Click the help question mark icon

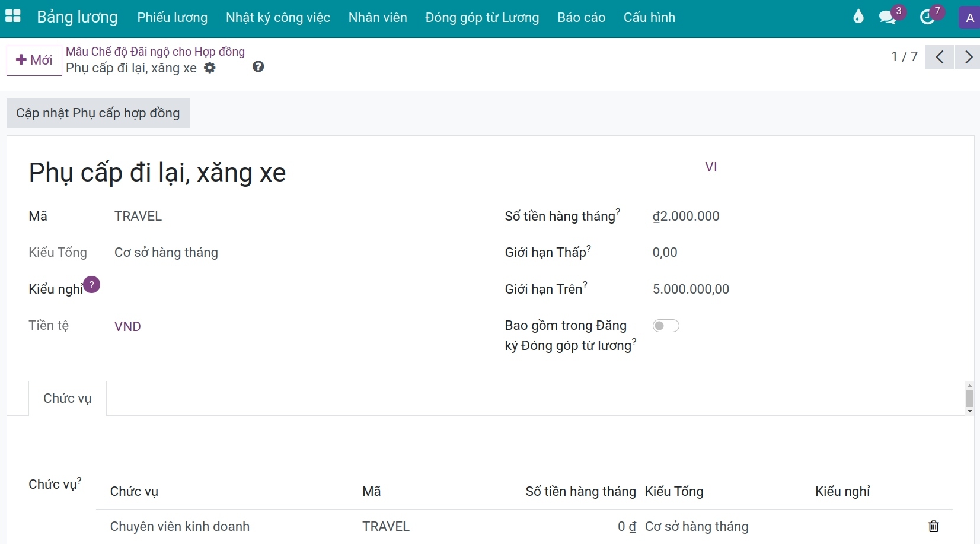pyautogui.click(x=258, y=66)
